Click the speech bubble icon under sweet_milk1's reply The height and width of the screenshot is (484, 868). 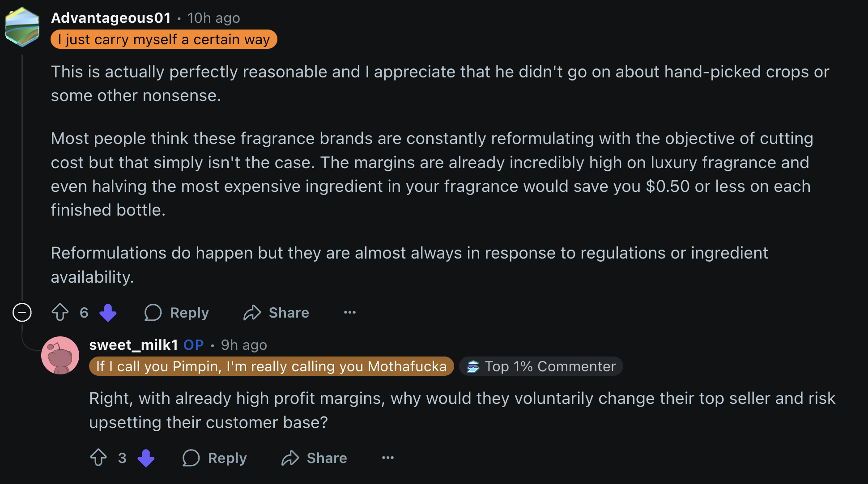pyautogui.click(x=191, y=458)
